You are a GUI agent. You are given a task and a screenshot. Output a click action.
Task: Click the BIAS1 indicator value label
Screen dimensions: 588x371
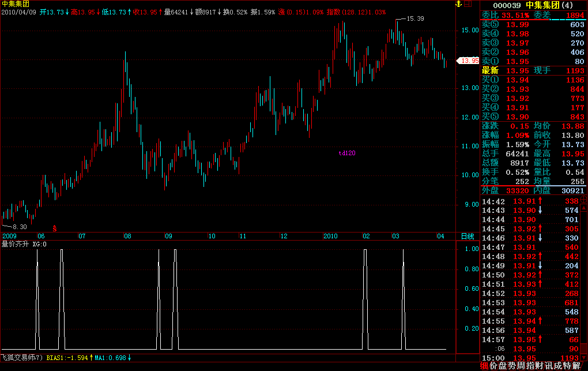[67, 358]
